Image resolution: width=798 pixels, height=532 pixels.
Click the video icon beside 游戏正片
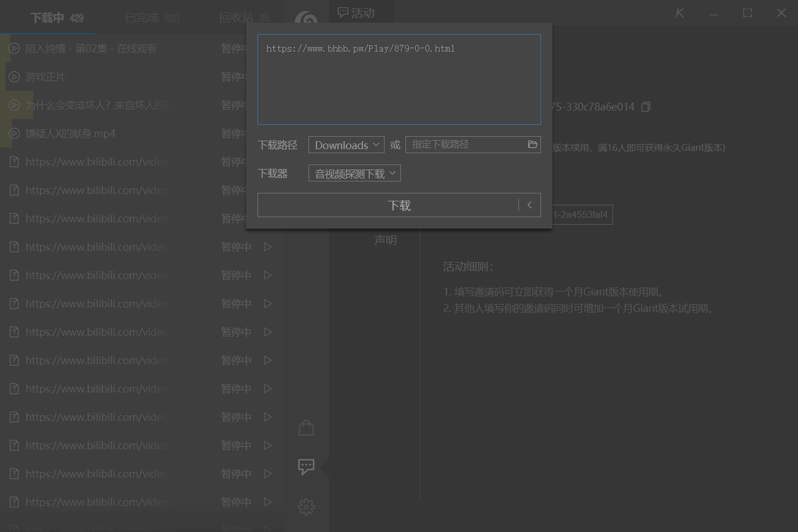coord(14,77)
